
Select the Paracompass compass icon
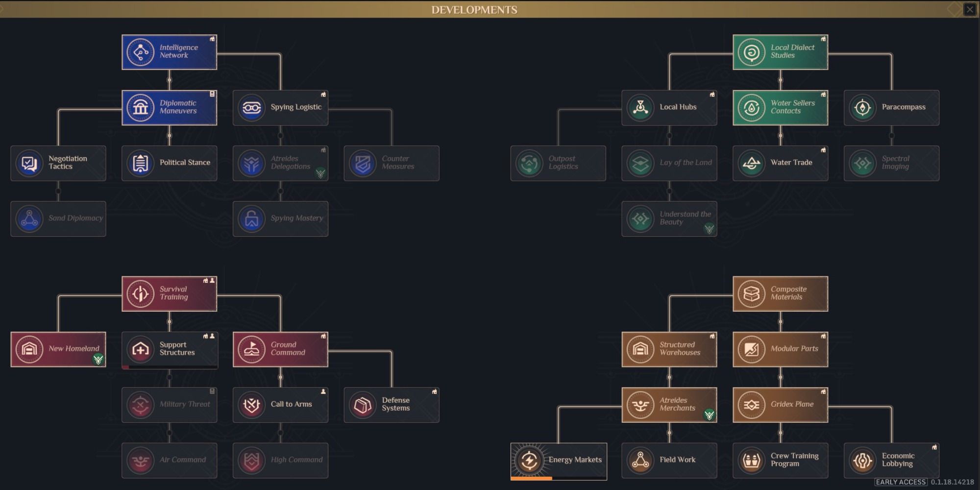tap(863, 107)
